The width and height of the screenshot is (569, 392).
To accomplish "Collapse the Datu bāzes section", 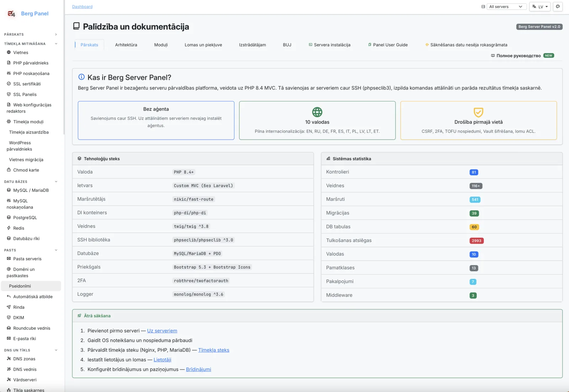I will [x=56, y=182].
